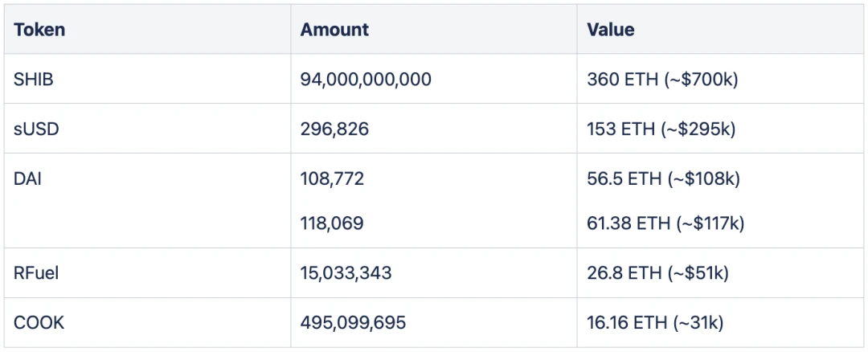Click the 296,826 amount value
This screenshot has width=868, height=352.
pyautogui.click(x=334, y=129)
